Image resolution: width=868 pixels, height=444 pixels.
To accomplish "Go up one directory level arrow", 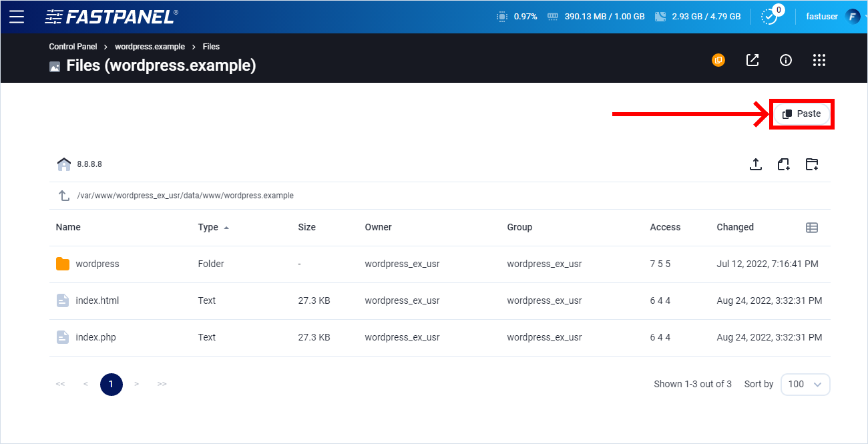I will 64,196.
